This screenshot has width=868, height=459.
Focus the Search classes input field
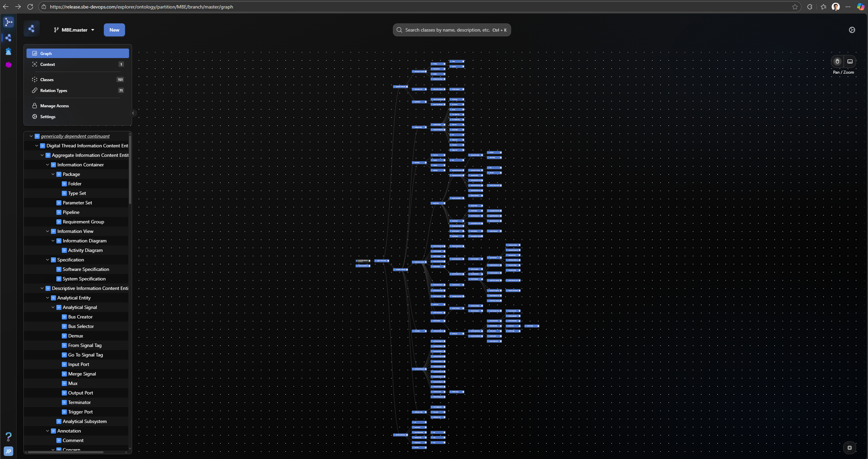pos(448,30)
